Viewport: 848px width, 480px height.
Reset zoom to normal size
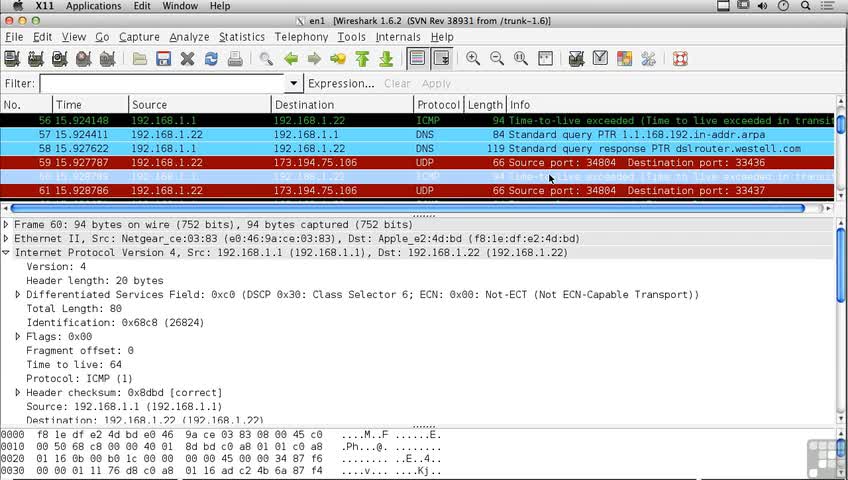click(x=521, y=58)
